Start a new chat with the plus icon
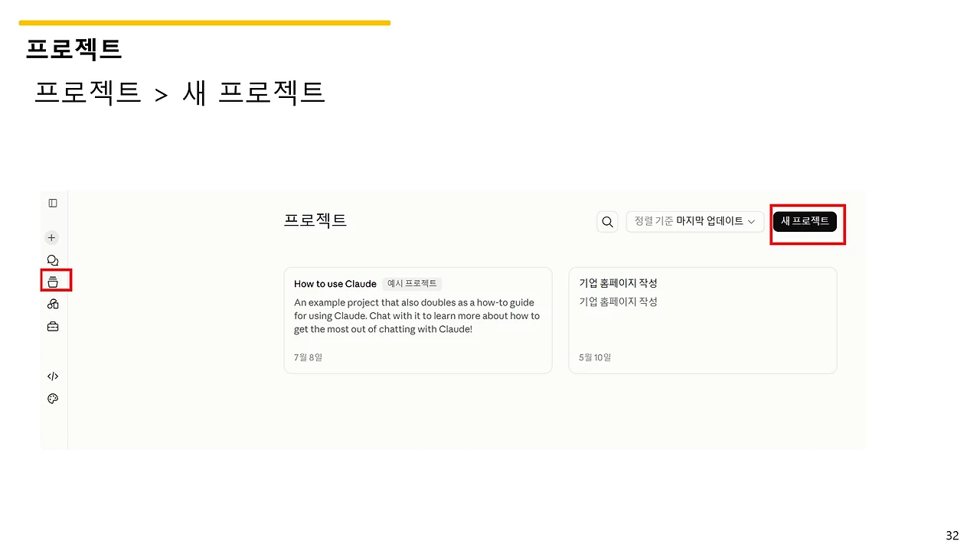 tap(52, 238)
